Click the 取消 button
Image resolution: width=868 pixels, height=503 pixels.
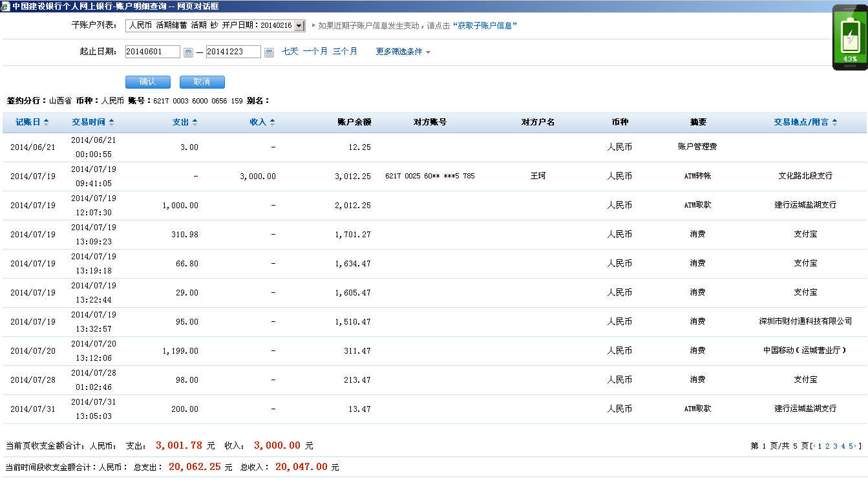[202, 82]
